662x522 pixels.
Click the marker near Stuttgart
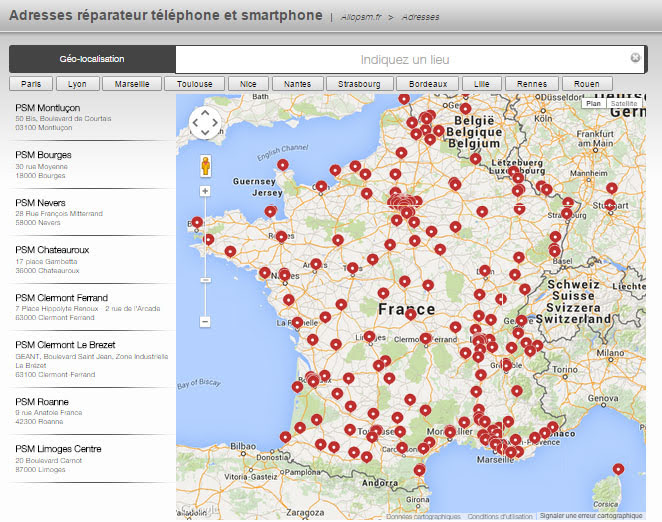coord(610,205)
